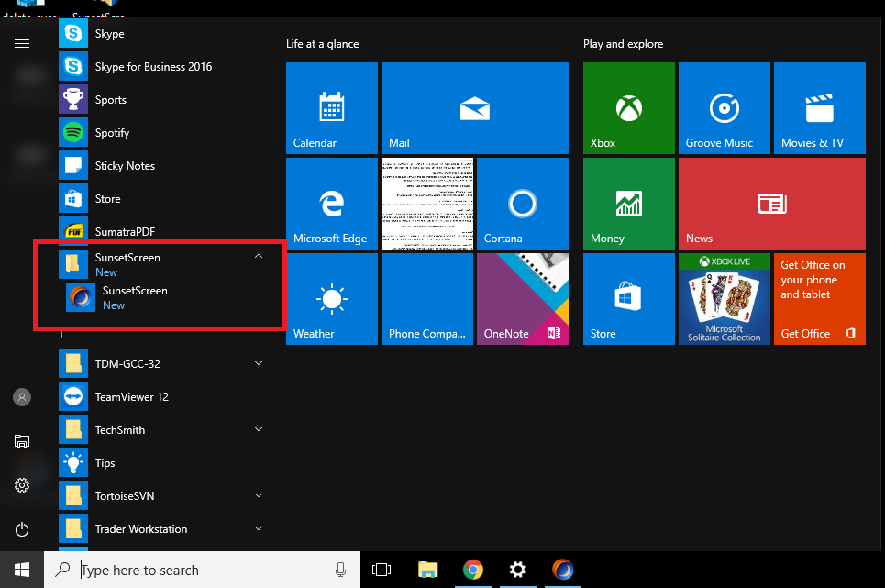Open the document thumbnail tile beside Microsoft Edge
Image resolution: width=885 pixels, height=588 pixels.
(427, 203)
